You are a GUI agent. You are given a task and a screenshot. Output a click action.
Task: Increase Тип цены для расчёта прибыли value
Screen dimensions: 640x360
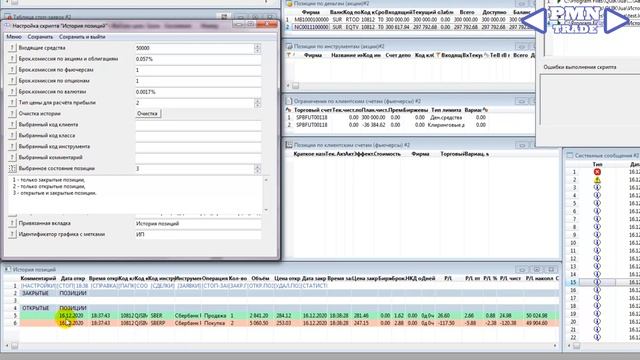(257, 101)
